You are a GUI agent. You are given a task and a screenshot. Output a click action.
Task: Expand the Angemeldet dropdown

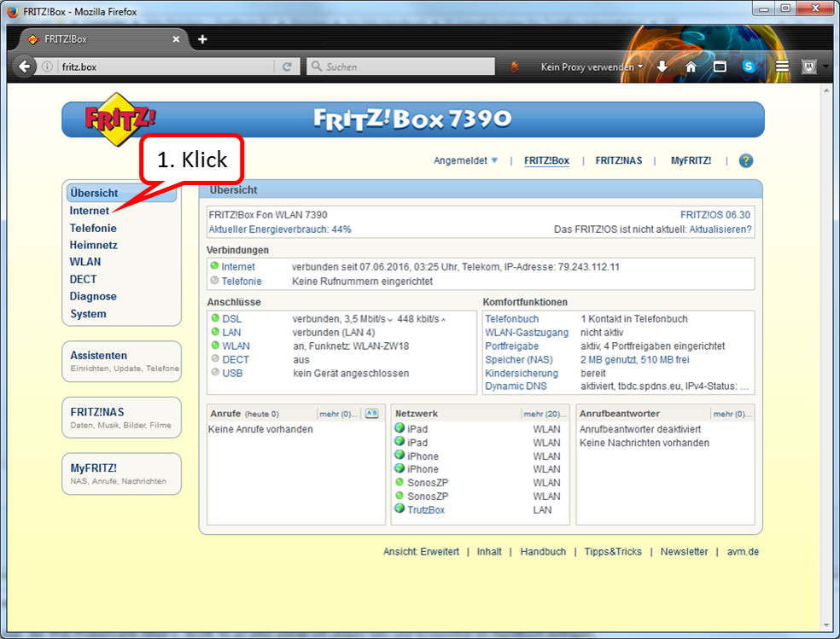pos(465,160)
